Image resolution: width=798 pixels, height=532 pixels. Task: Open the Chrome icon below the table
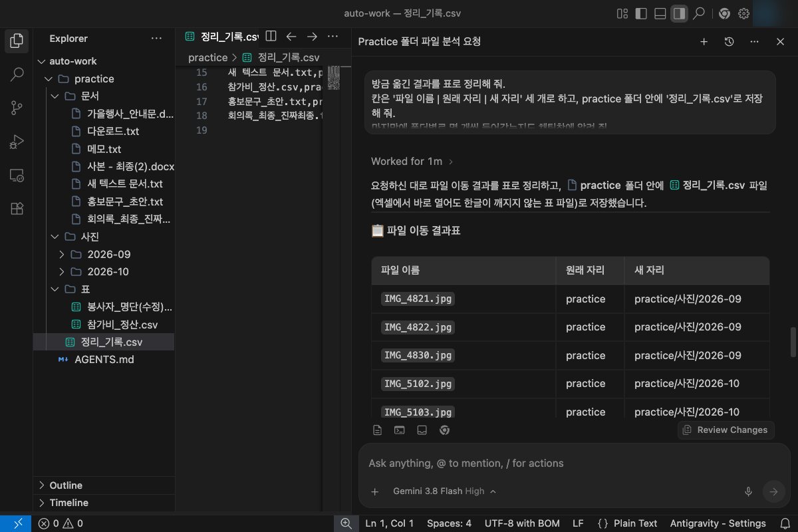(x=445, y=430)
